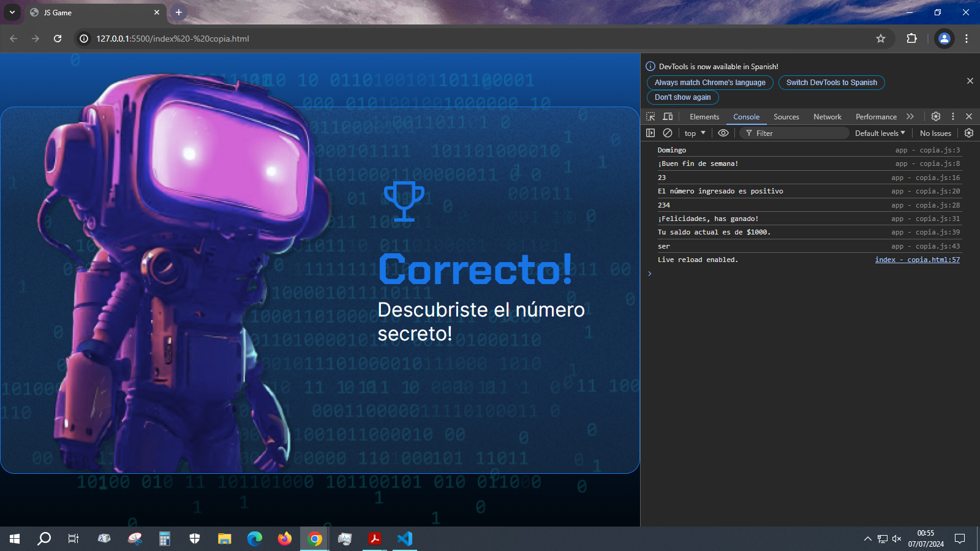
Task: Open the DevTools customize three-dot menu
Action: 952,116
